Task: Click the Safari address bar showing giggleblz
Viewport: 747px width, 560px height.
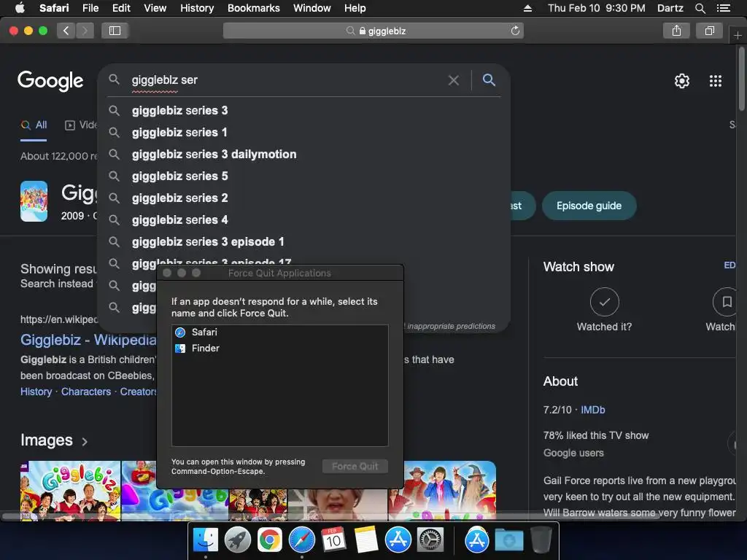Action: 373,31
